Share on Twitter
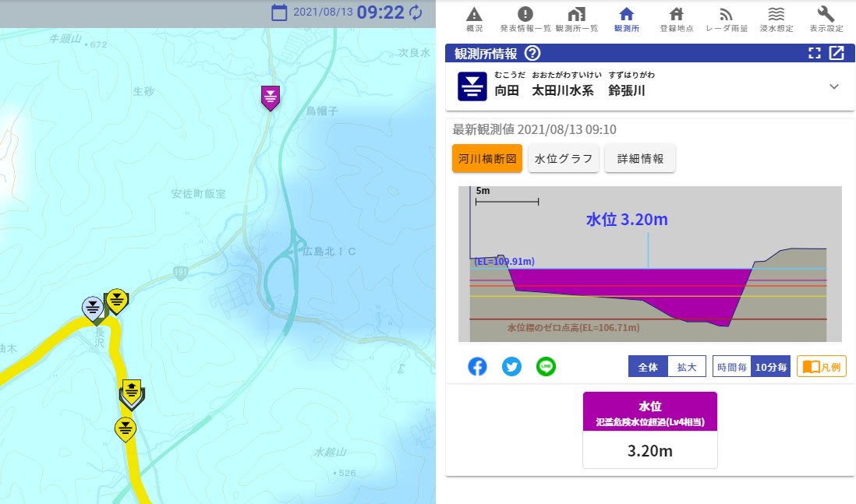The image size is (856, 504). [511, 367]
